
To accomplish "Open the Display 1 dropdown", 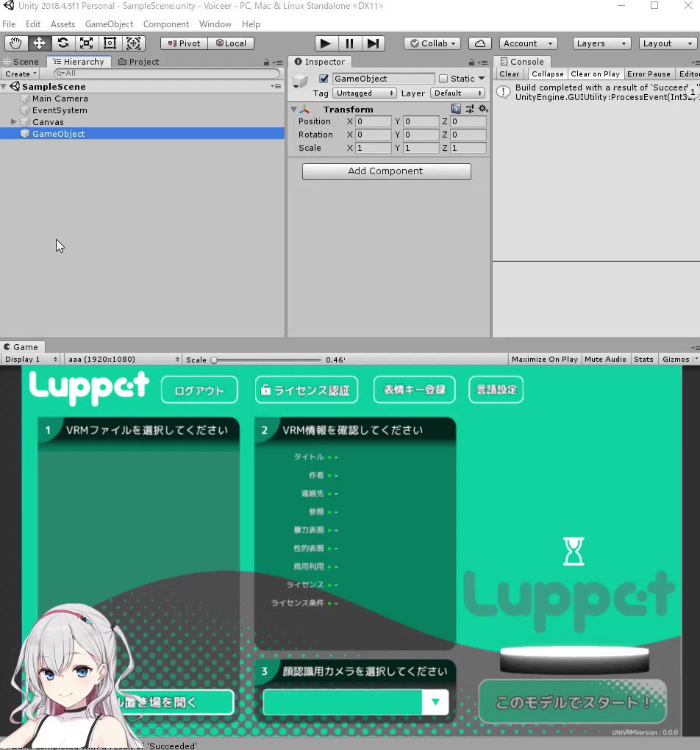I will tap(30, 360).
